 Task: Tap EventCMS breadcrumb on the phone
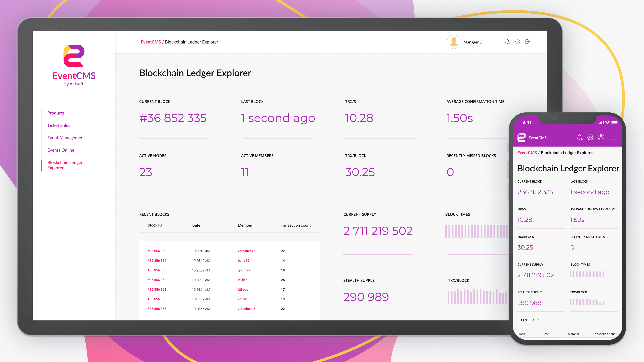point(527,153)
